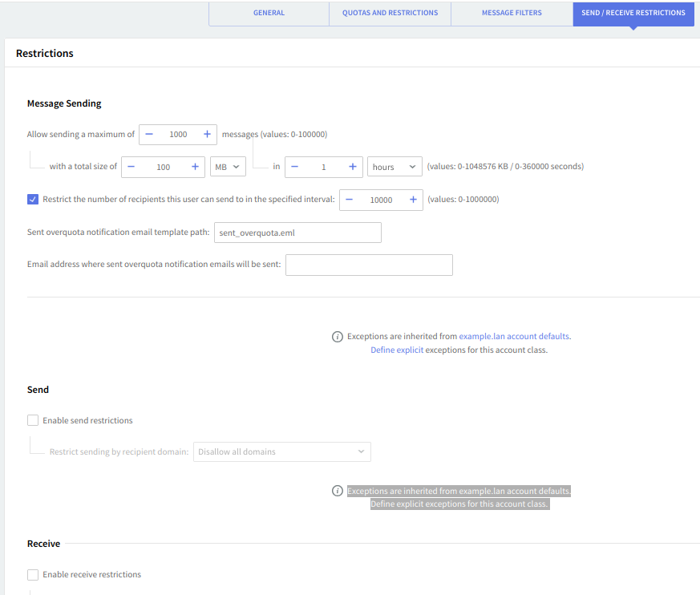Expand the Disallow all domains dropdown
The width and height of the screenshot is (700, 595).
(281, 451)
